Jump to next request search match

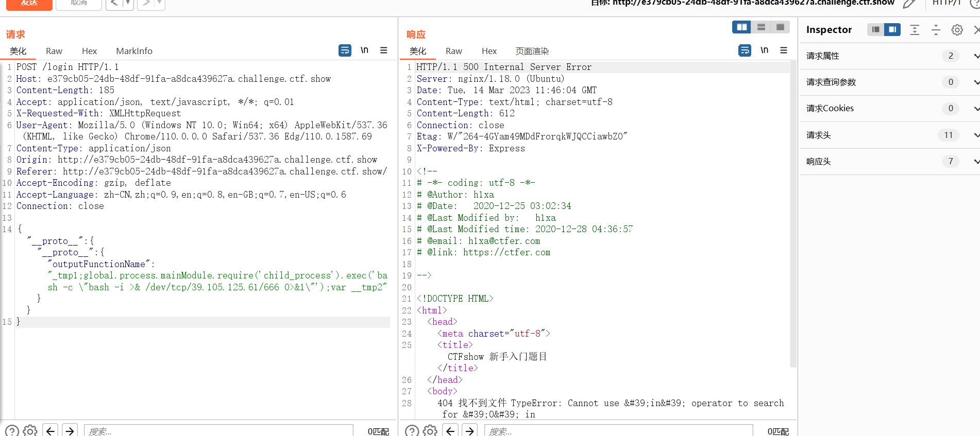click(70, 431)
